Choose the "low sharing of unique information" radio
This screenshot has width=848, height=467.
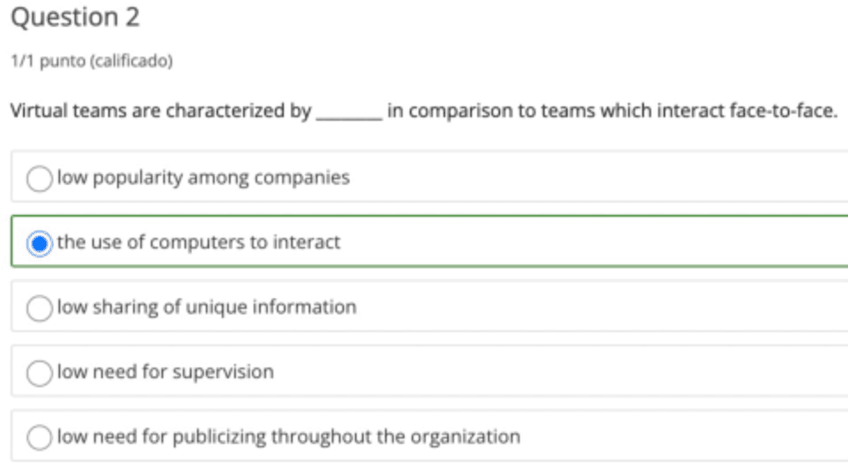pyautogui.click(x=39, y=308)
